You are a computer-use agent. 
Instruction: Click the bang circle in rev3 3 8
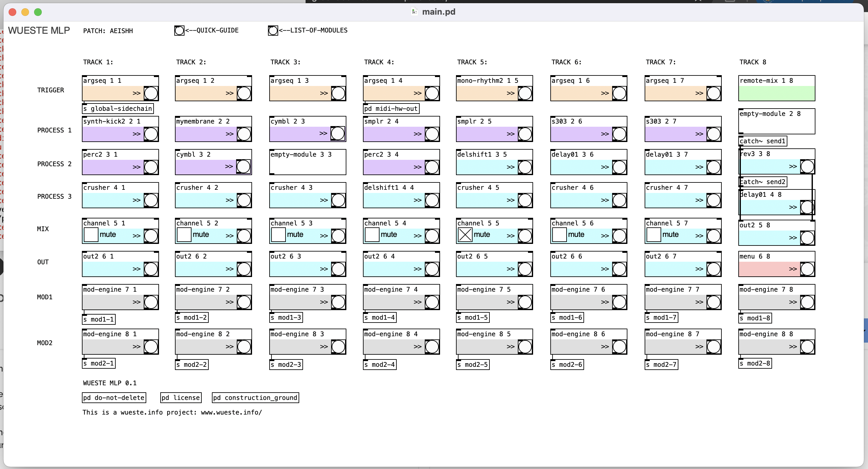click(x=807, y=166)
